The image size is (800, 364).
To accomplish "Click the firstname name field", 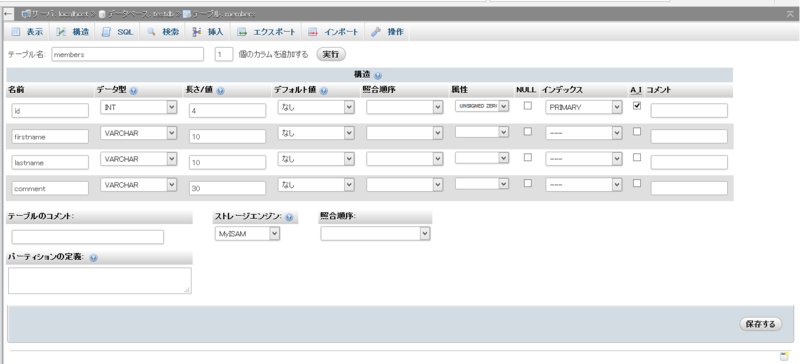I will click(x=50, y=136).
